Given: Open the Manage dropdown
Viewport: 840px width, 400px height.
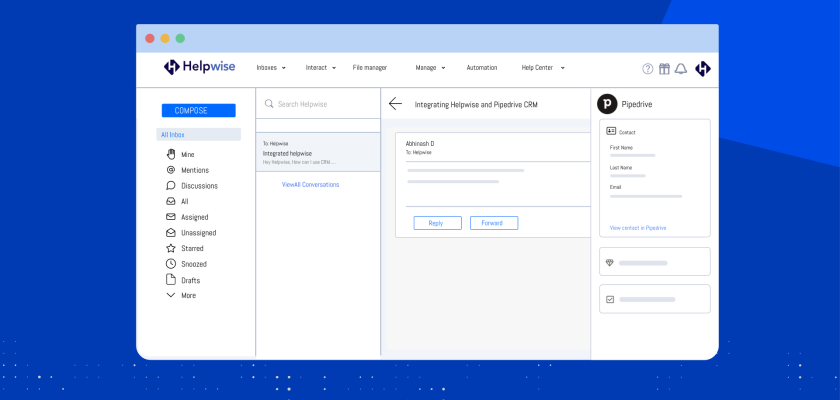Looking at the screenshot, I should coord(430,68).
